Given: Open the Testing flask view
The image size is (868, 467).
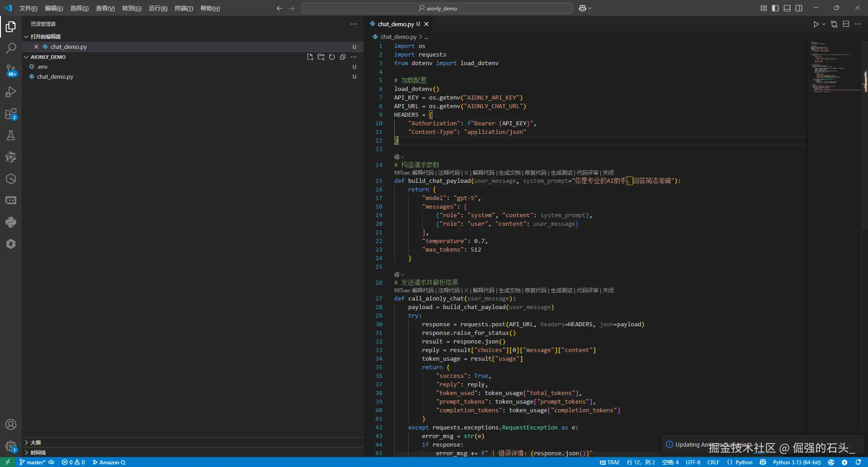Looking at the screenshot, I should [11, 135].
